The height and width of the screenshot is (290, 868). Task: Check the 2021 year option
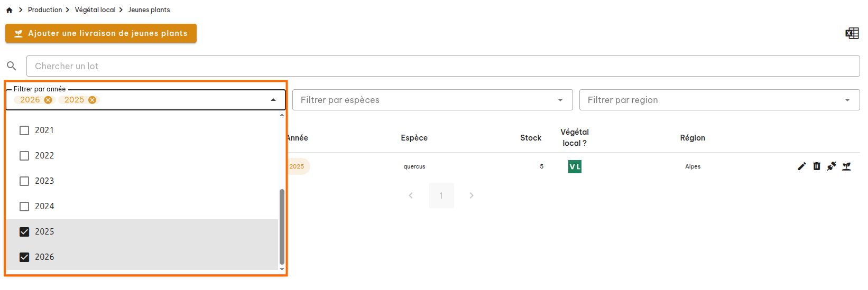coord(24,130)
